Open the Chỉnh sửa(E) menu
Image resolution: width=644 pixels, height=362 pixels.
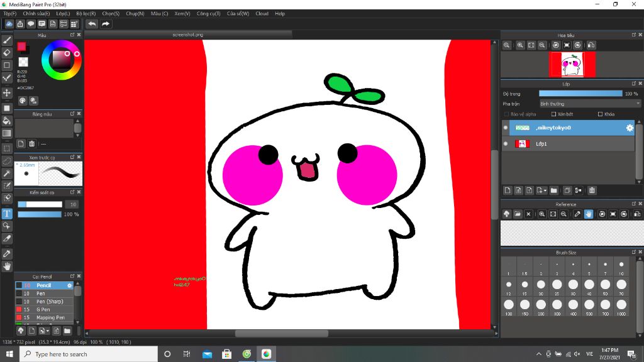[x=36, y=14]
